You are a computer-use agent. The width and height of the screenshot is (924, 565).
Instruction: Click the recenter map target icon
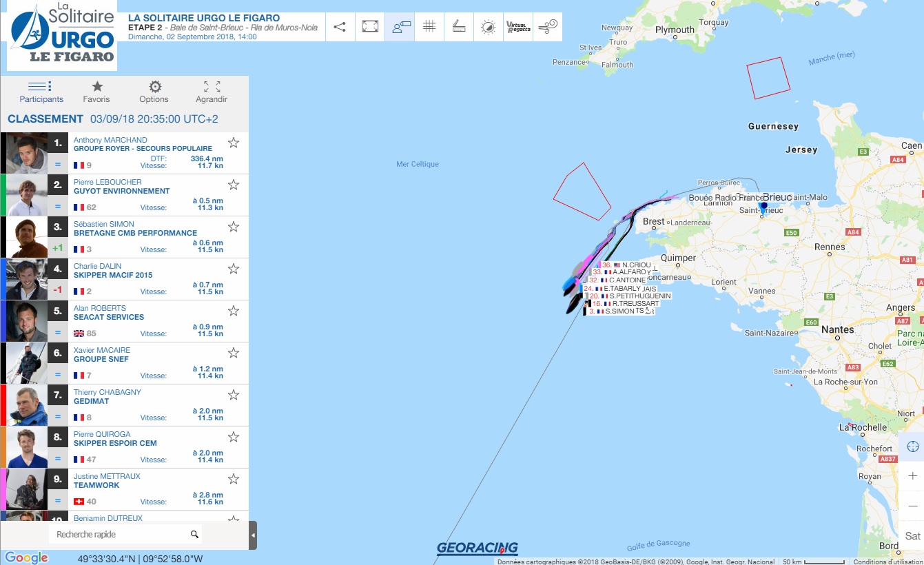coord(912,446)
